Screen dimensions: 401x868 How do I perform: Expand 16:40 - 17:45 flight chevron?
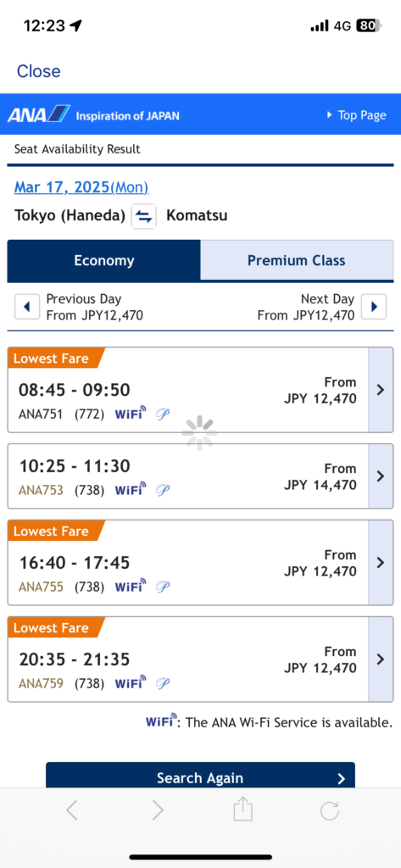click(381, 563)
